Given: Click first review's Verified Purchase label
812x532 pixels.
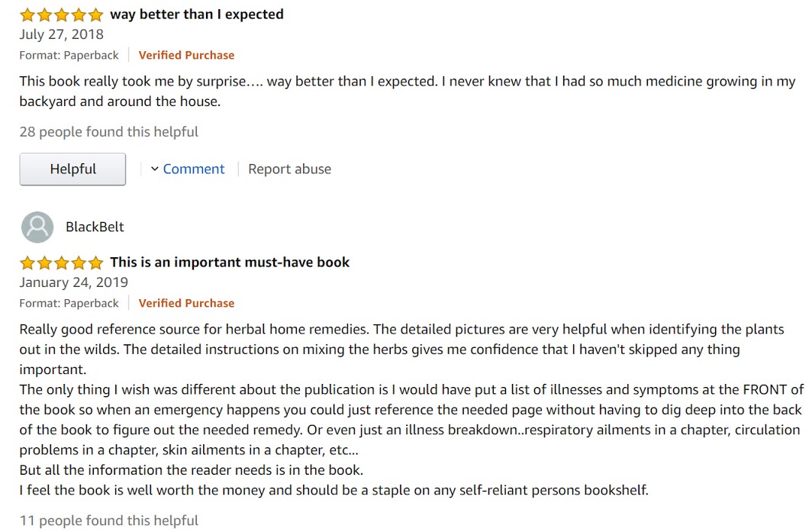Looking at the screenshot, I should (186, 56).
